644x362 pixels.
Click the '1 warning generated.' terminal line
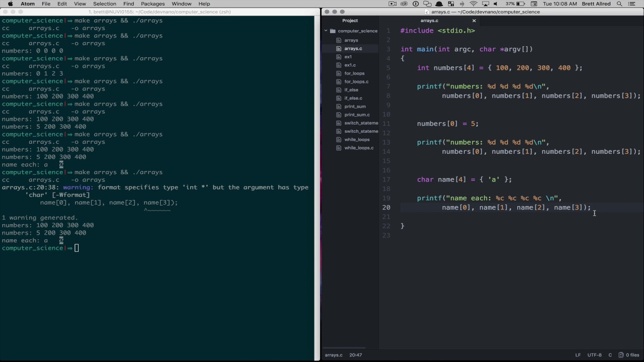click(40, 218)
